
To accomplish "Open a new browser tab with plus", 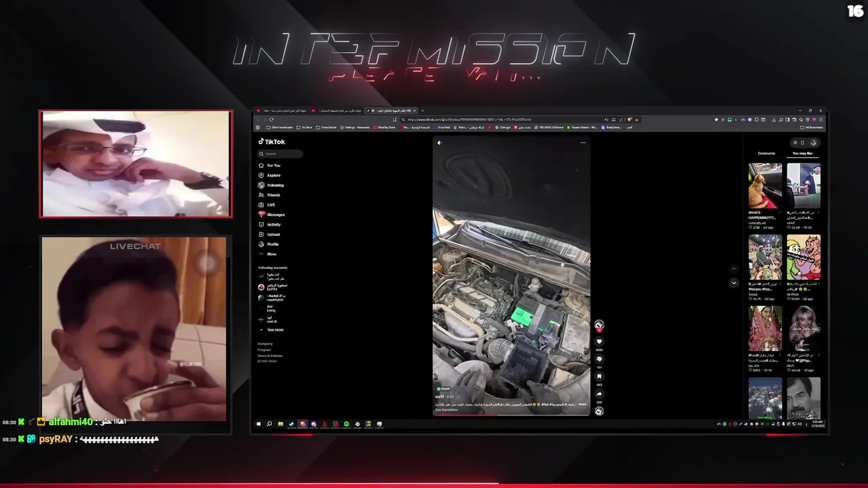I will 422,110.
